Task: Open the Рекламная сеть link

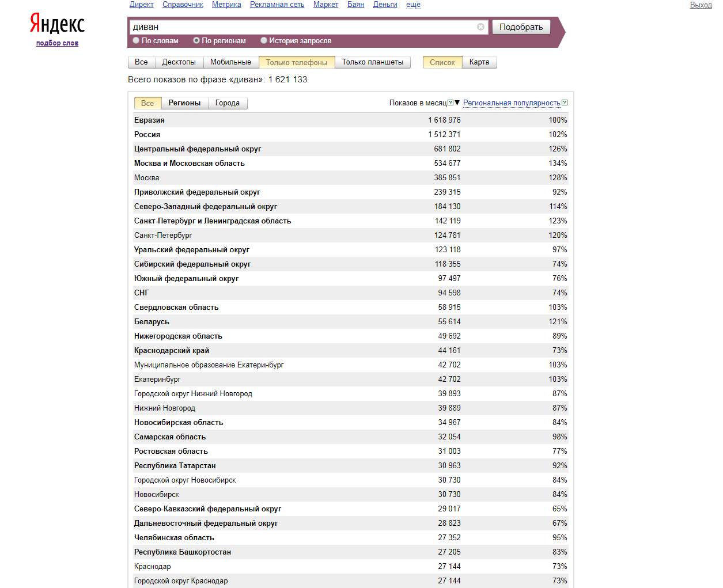Action: tap(277, 5)
